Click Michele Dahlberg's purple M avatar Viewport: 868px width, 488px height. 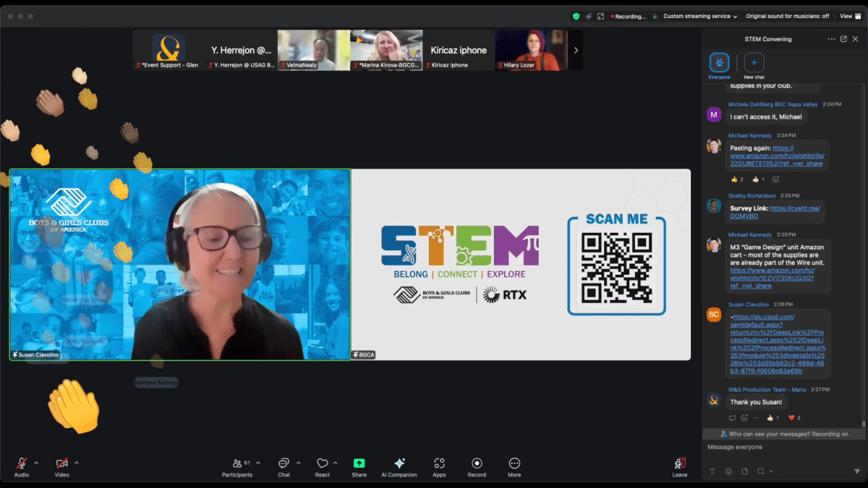pos(714,114)
